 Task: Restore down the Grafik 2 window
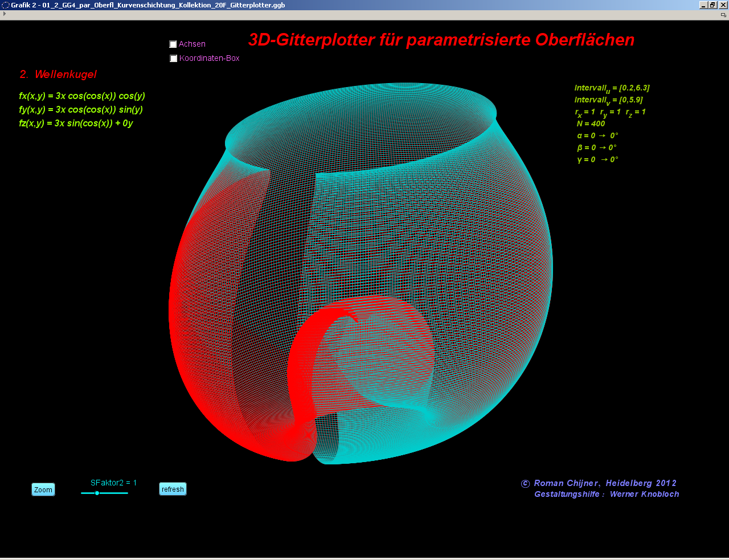point(712,5)
